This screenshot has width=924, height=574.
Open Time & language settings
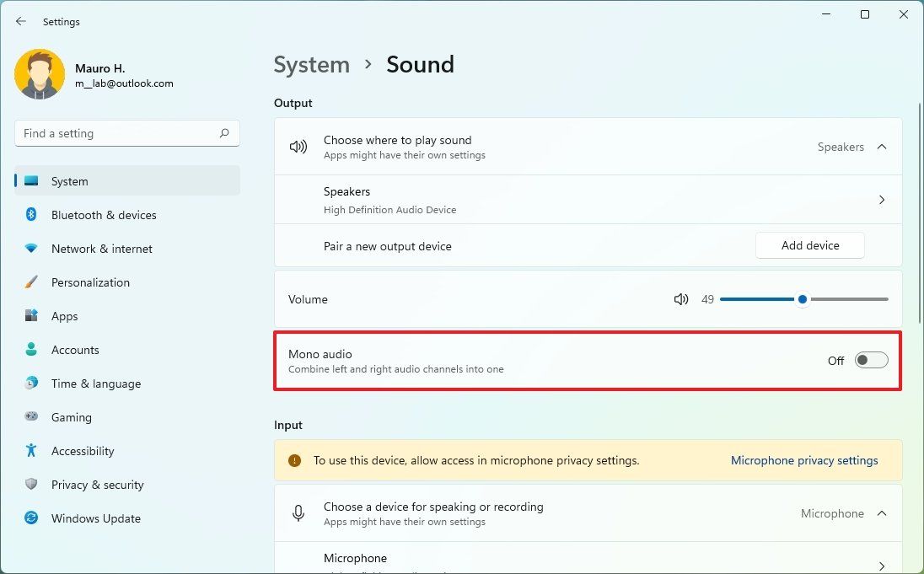(x=95, y=384)
